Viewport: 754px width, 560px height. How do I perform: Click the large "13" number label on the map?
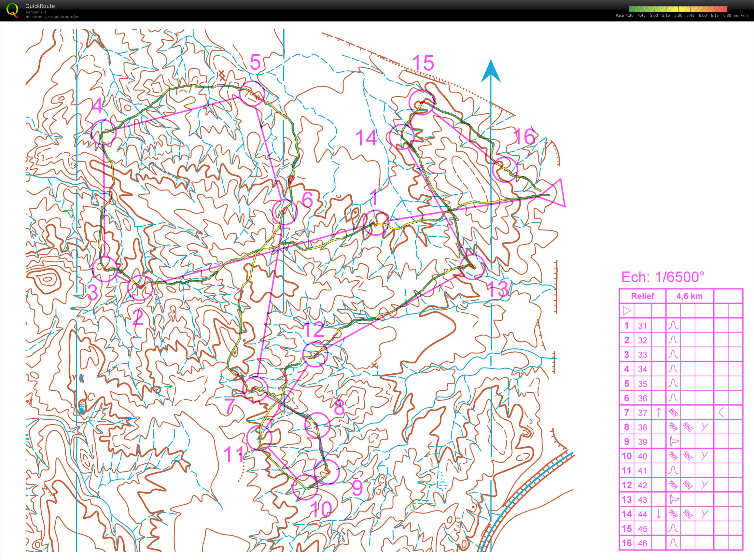(497, 289)
